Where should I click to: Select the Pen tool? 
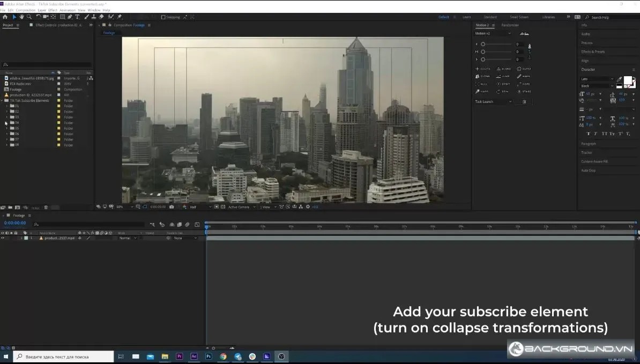pyautogui.click(x=70, y=17)
